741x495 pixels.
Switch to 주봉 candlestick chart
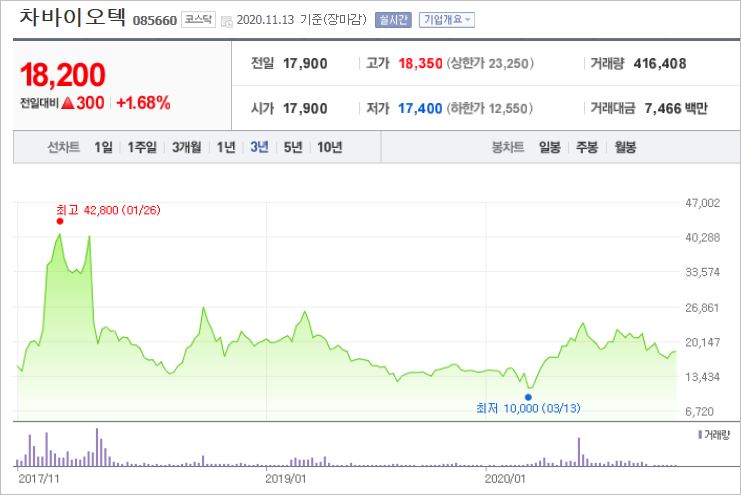(x=587, y=148)
